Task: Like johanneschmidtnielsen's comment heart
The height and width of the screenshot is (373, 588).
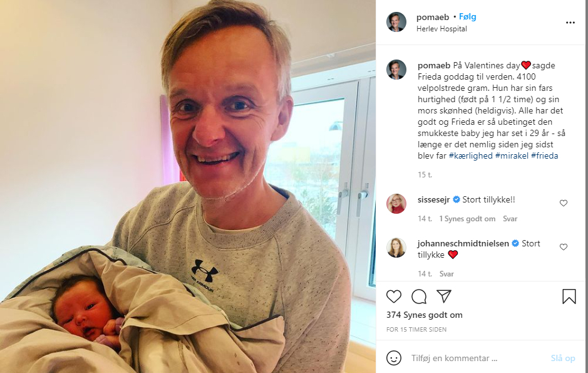Action: click(x=563, y=247)
